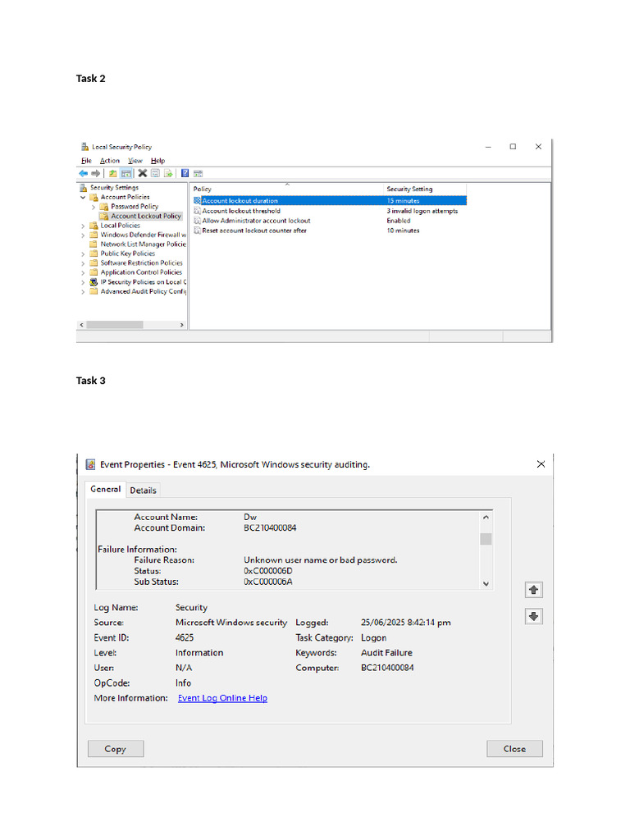This screenshot has width=630, height=840.
Task: Click the event description vertical scrollbar thumb
Action: pos(486,539)
